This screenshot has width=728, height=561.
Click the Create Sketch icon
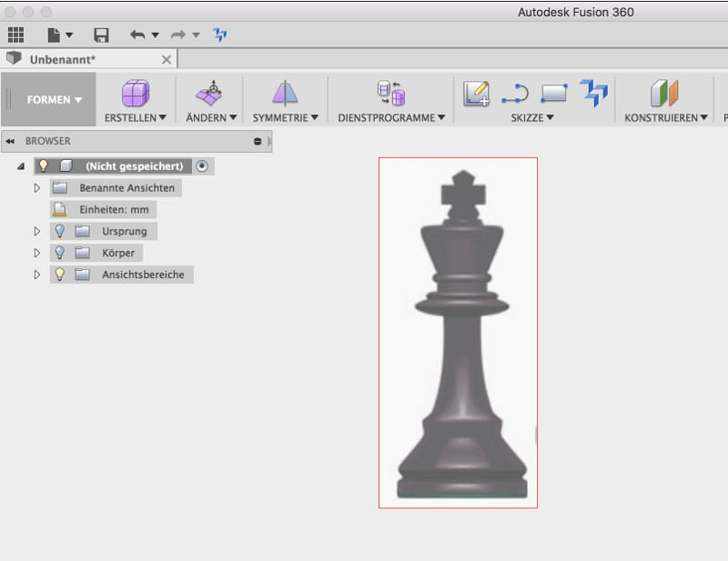click(x=476, y=94)
